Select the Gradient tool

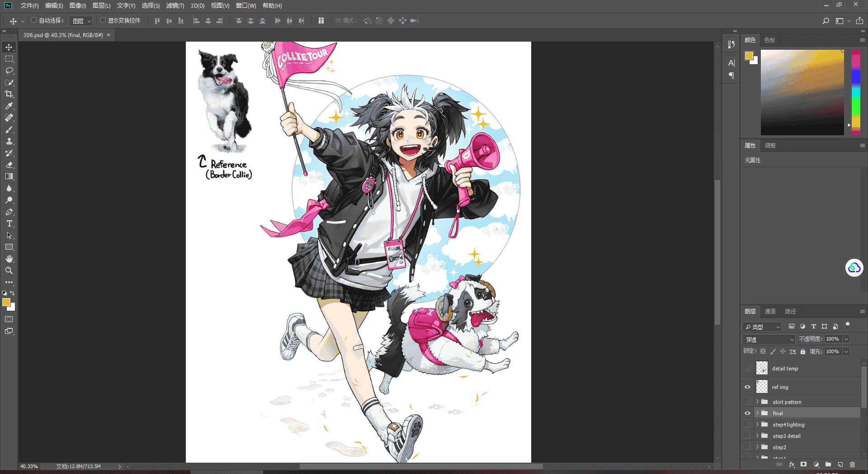[9, 176]
